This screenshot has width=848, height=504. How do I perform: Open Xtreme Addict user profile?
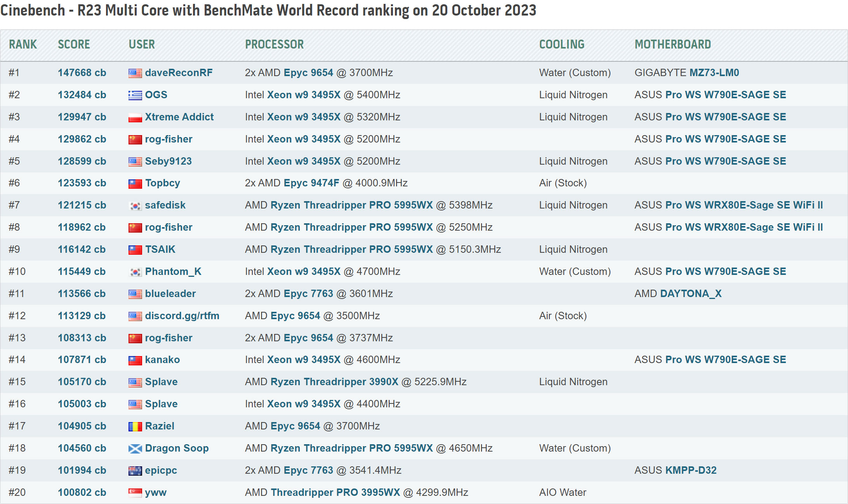(179, 117)
